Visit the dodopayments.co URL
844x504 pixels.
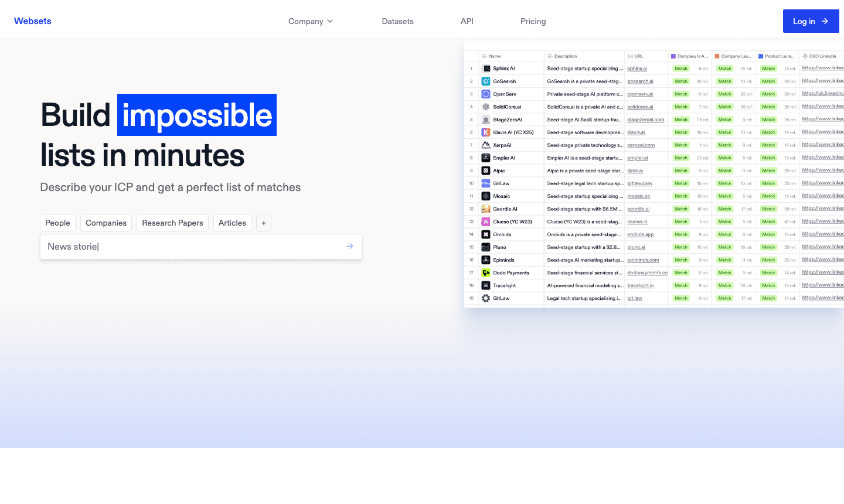click(647, 273)
